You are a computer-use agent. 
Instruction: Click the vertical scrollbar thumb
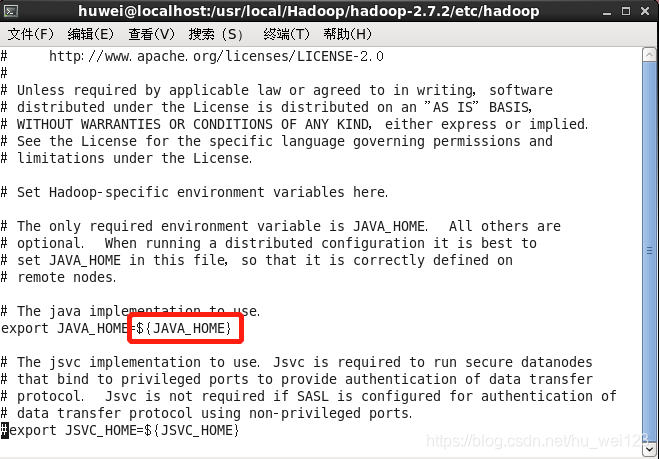tap(649, 251)
